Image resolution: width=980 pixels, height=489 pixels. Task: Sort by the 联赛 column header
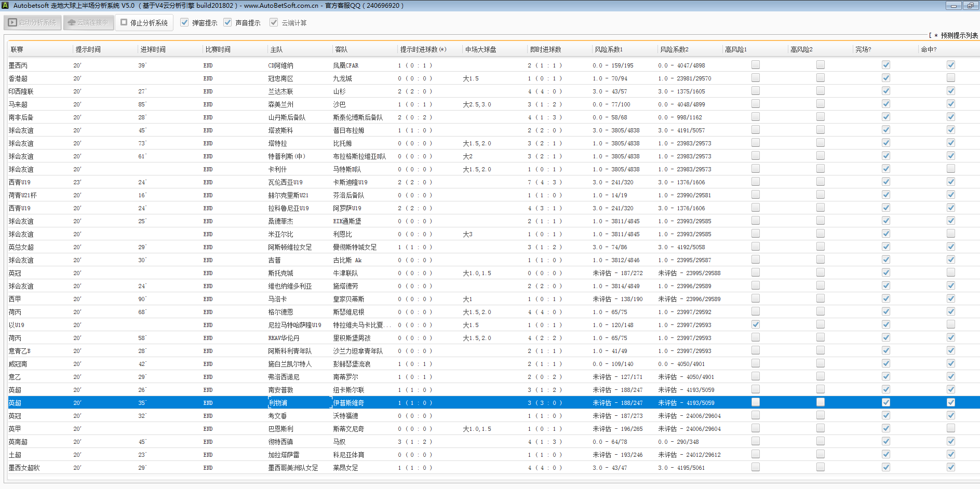click(x=17, y=49)
